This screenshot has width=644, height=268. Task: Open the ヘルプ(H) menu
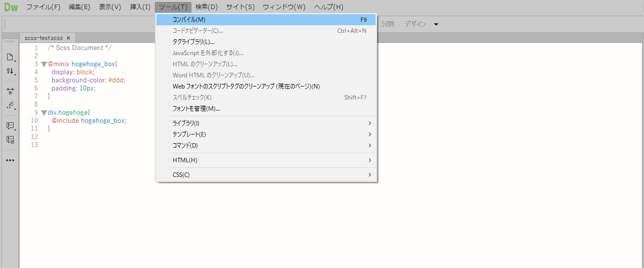329,7
